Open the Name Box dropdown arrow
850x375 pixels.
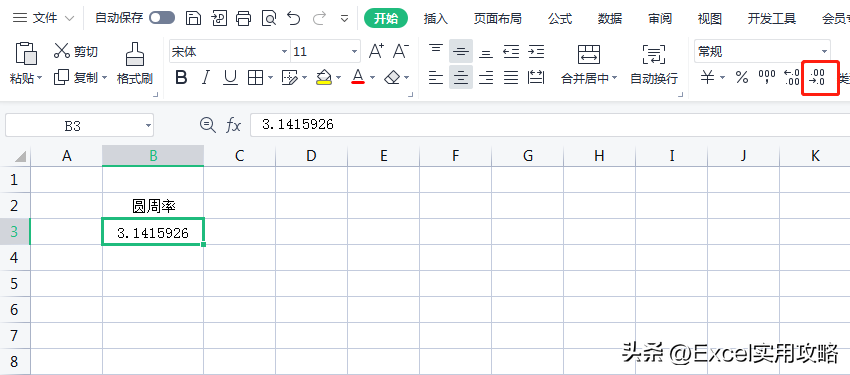point(148,126)
